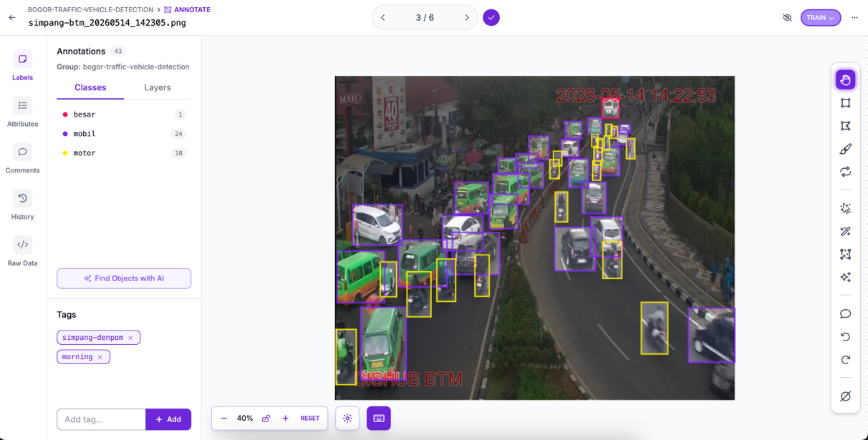Click the 3 / 6 image counter
The image size is (868, 440).
[x=425, y=17]
